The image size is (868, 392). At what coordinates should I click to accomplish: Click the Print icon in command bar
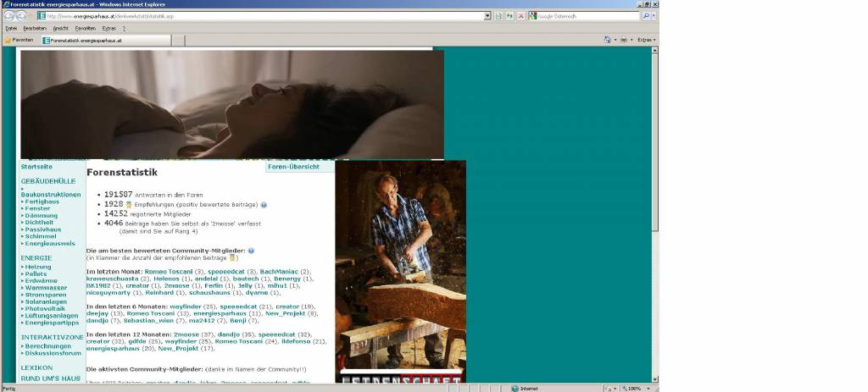coord(624,40)
